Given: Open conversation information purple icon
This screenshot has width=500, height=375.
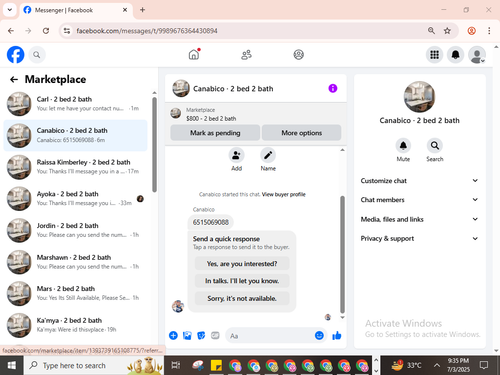Looking at the screenshot, I should pyautogui.click(x=333, y=88).
